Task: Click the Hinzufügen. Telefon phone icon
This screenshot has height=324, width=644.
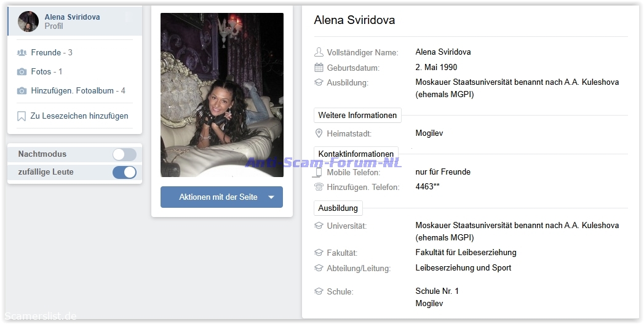Action: pos(319,187)
